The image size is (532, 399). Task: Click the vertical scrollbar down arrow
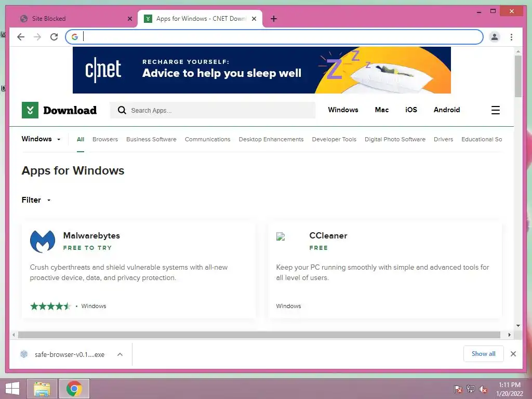click(x=518, y=326)
